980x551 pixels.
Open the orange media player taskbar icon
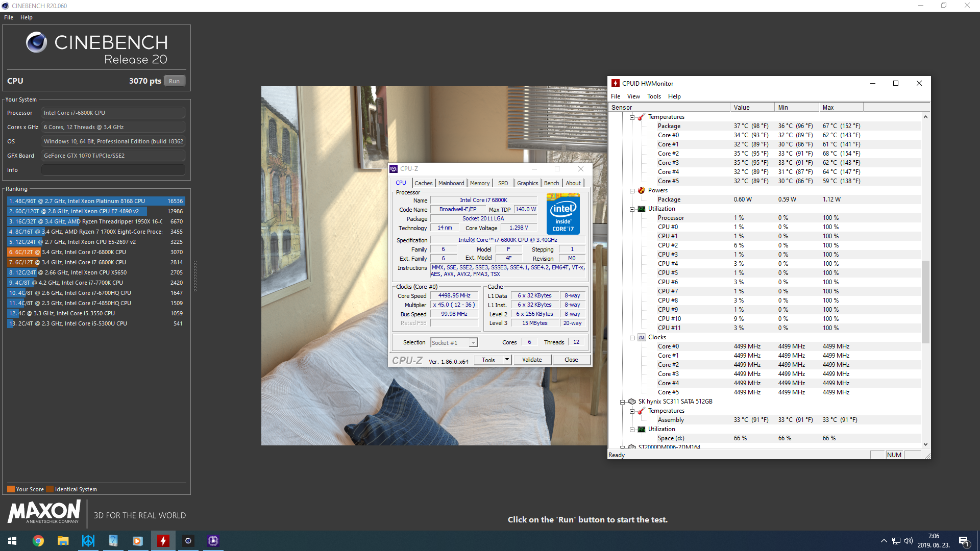point(138,541)
